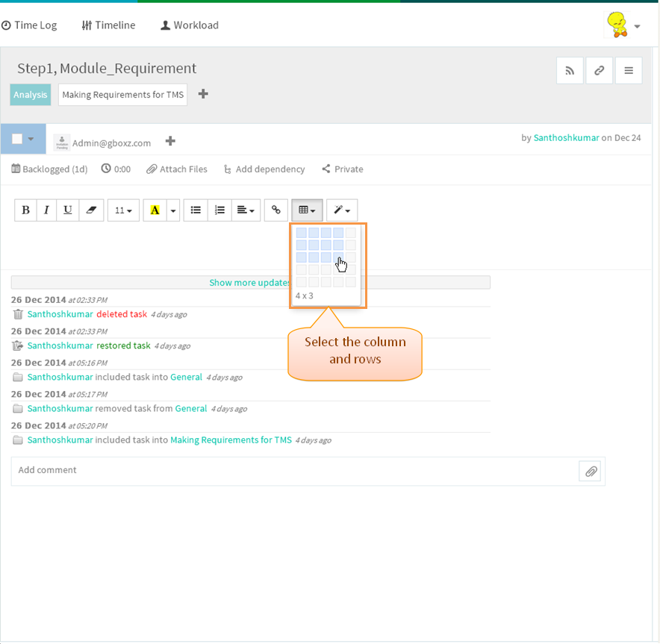Screen dimensions: 660x644
Task: Log time with 0:00 clock
Action: tap(116, 169)
